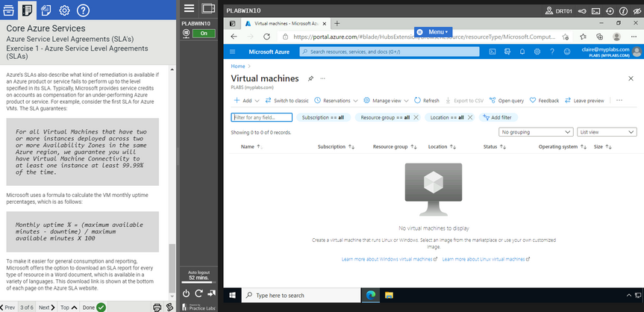Open the lab guide content tab icon
644x312 pixels.
pos(28,10)
